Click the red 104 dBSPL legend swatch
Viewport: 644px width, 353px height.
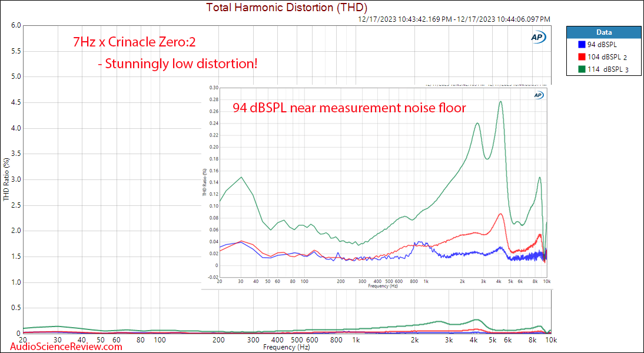click(x=581, y=58)
